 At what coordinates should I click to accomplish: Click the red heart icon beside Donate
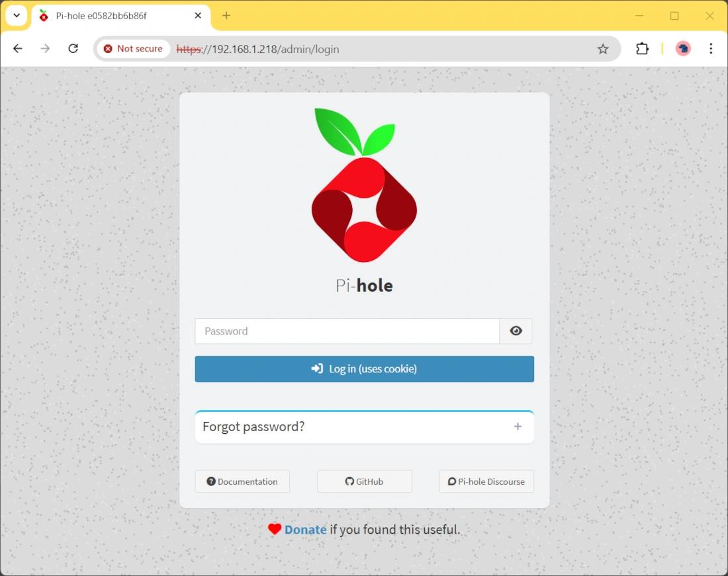click(275, 529)
